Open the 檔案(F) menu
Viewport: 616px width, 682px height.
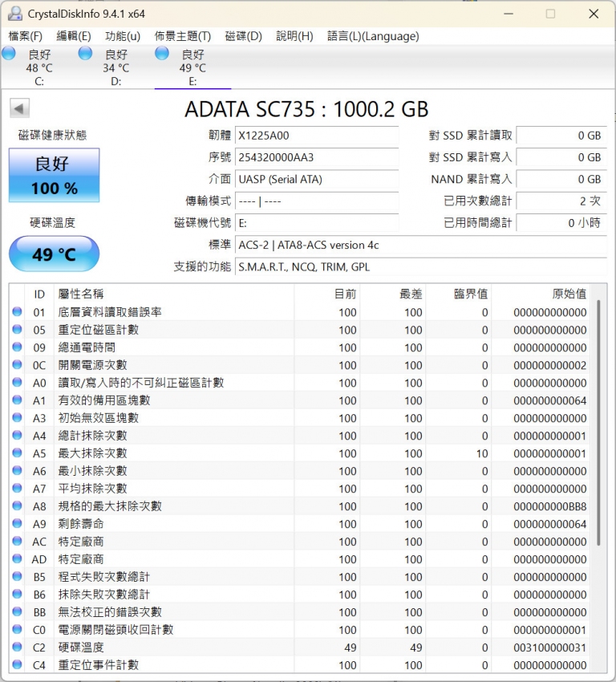coord(26,36)
